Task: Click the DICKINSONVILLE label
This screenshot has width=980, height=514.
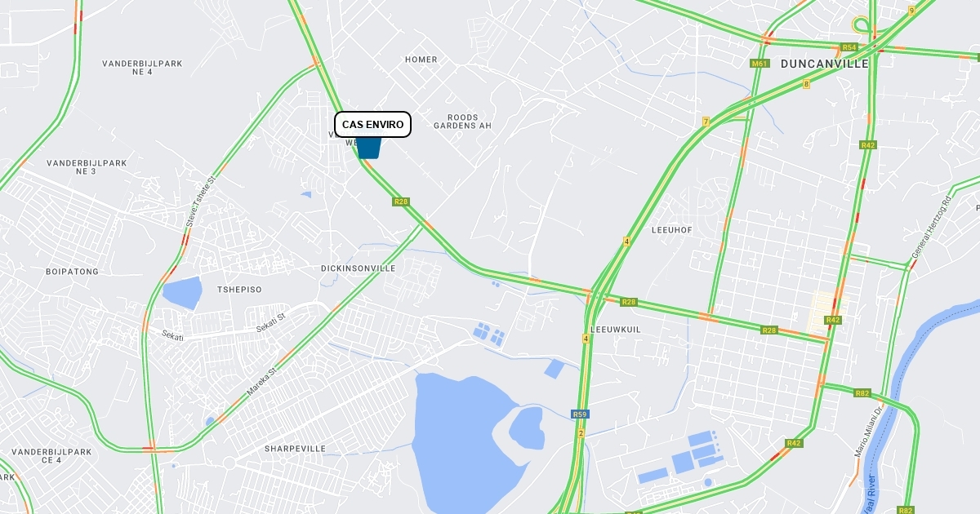Action: (358, 268)
